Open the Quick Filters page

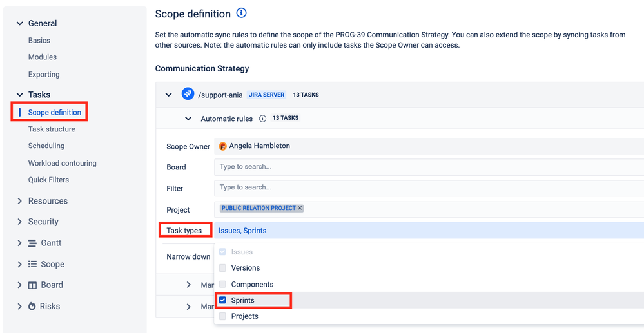(x=48, y=180)
